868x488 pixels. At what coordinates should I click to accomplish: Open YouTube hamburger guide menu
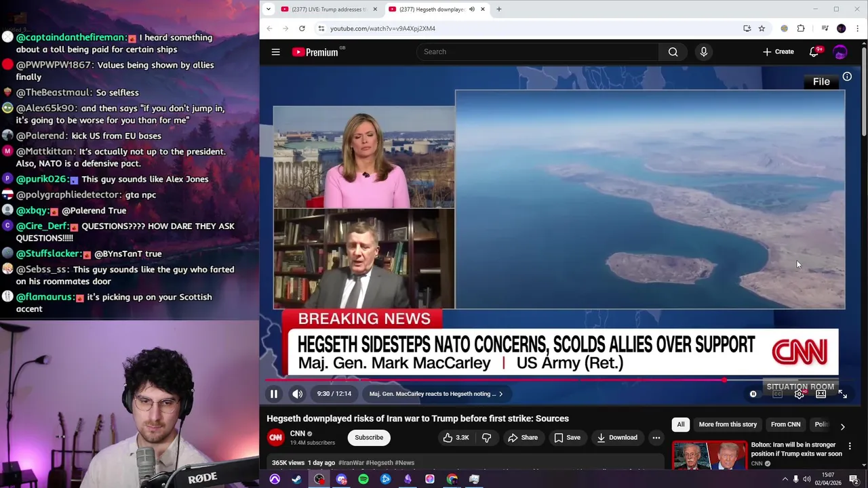click(x=276, y=52)
